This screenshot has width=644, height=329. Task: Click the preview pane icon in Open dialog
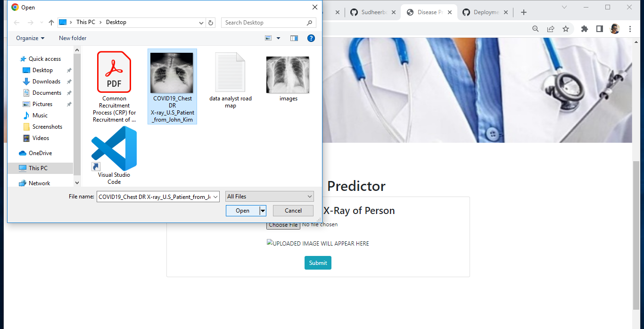coord(294,38)
